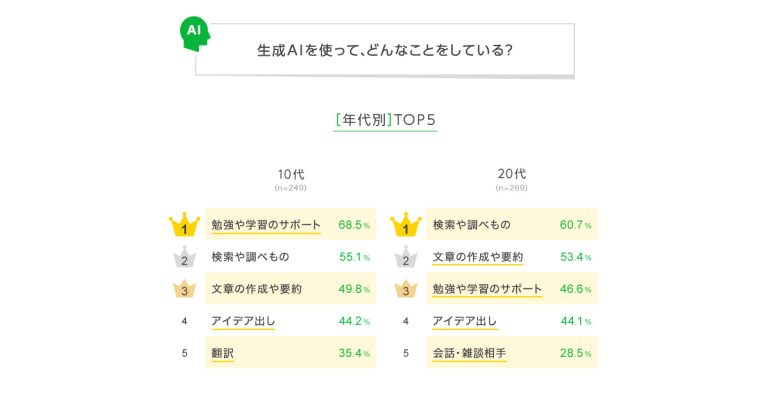Click the silver crown rank 2 for 10代

click(x=184, y=257)
